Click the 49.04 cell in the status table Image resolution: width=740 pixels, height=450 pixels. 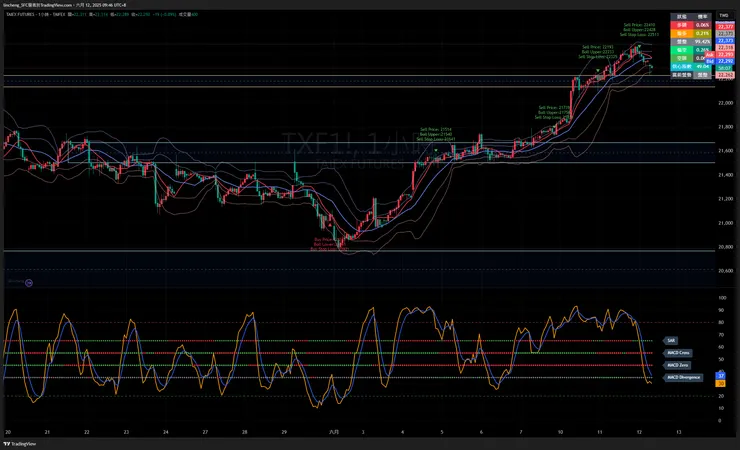click(702, 67)
